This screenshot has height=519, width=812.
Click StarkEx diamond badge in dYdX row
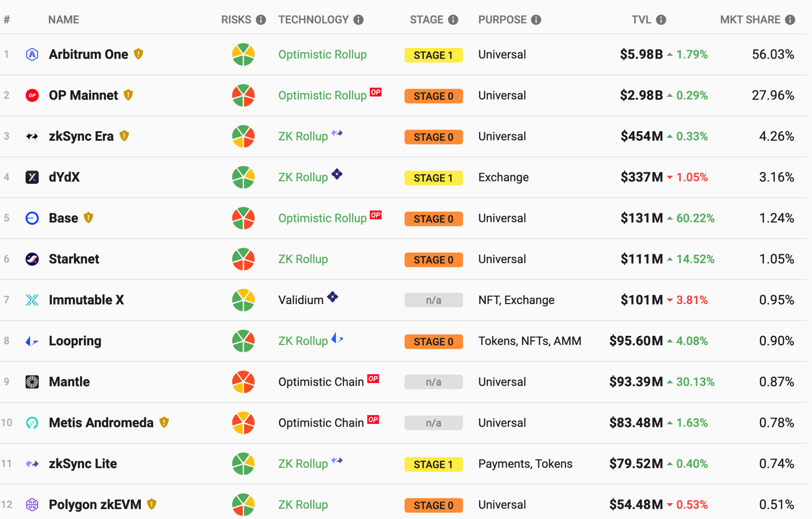pos(337,174)
